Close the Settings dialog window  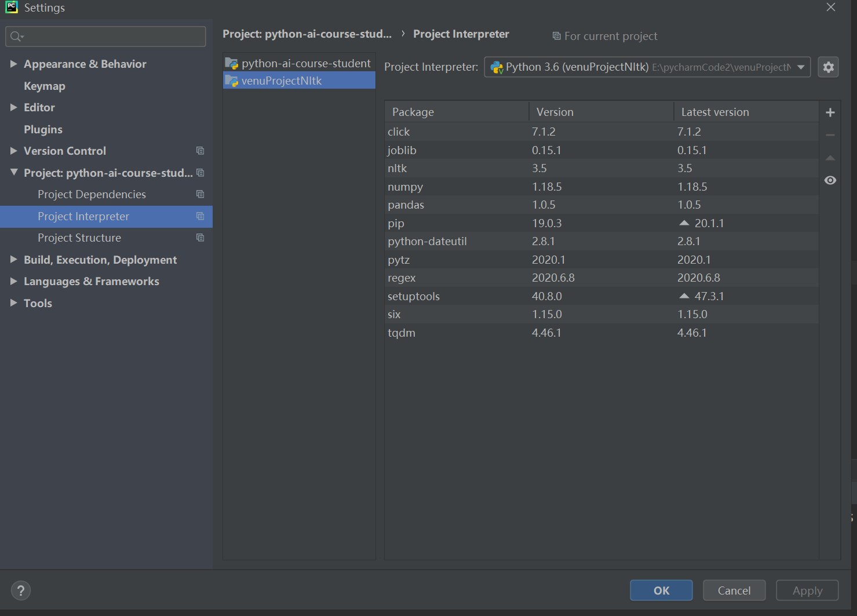click(x=831, y=7)
